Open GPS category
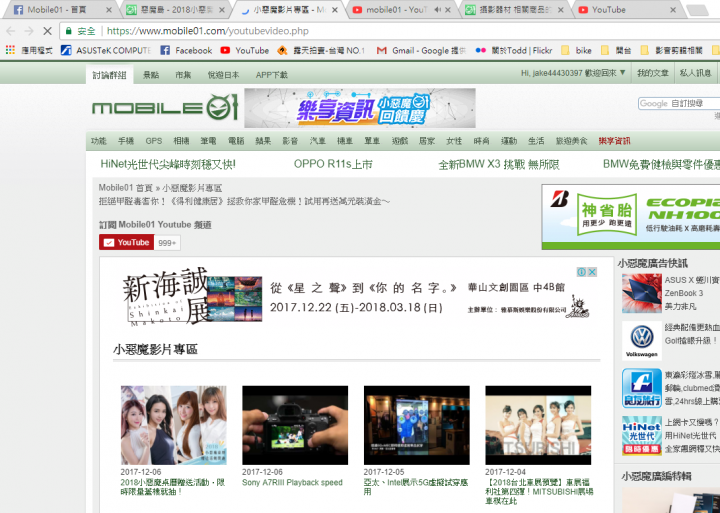This screenshot has width=720, height=513. pyautogui.click(x=153, y=141)
